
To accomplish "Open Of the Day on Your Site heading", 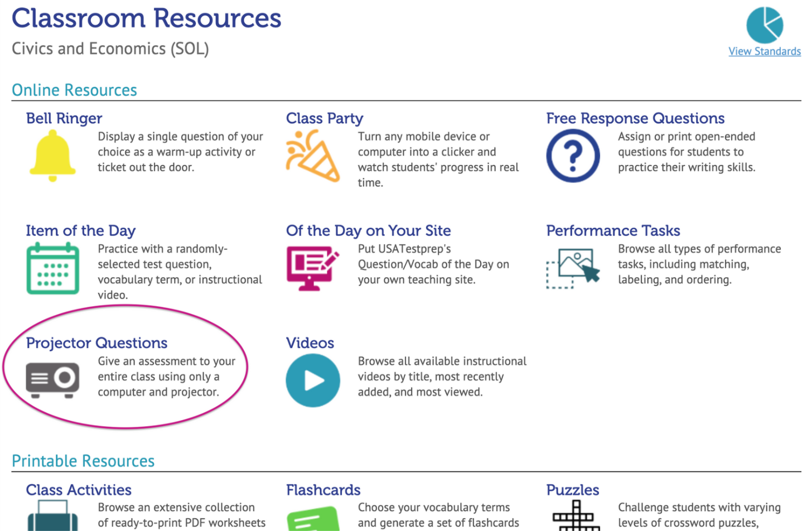I will [x=369, y=230].
